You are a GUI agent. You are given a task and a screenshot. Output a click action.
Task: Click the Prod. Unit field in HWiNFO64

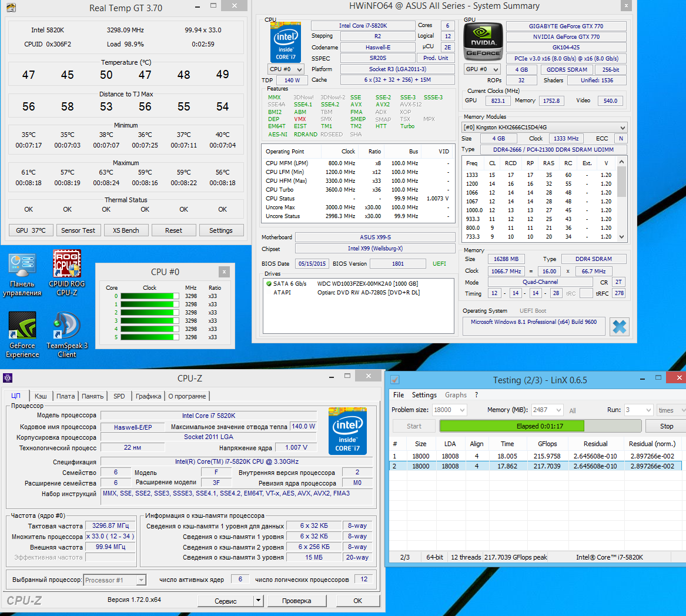pyautogui.click(x=436, y=58)
